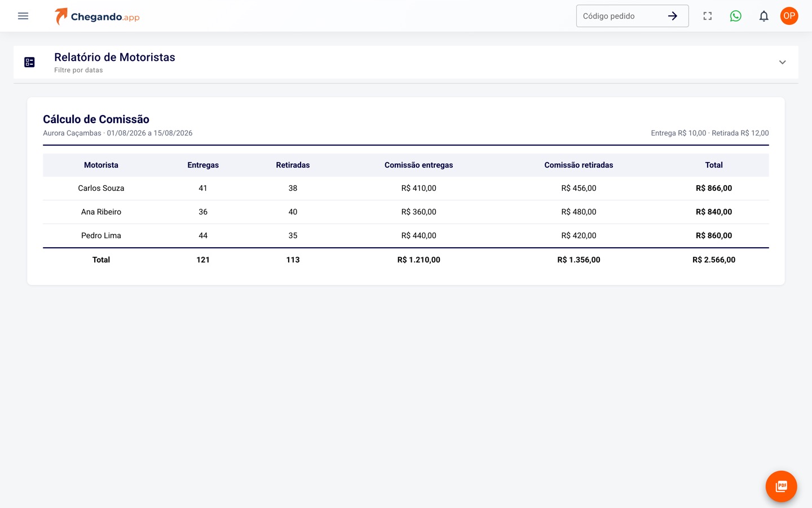Select the Carlos Souza driver name
Image resolution: width=812 pixels, height=508 pixels.
pyautogui.click(x=101, y=188)
